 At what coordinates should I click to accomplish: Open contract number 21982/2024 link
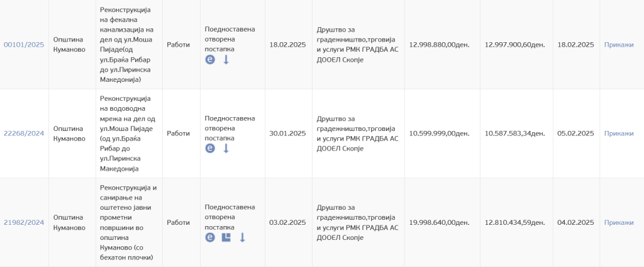(x=24, y=222)
